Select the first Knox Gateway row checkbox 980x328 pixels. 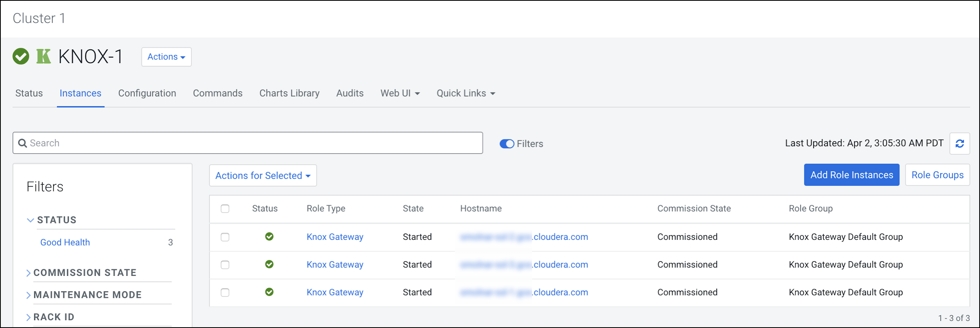[x=225, y=237]
